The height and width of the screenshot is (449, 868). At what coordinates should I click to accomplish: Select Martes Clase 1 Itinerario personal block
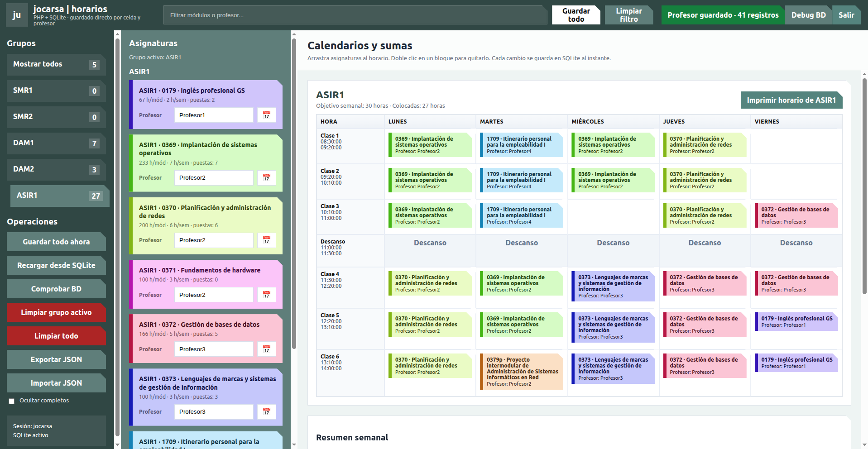[x=522, y=145]
